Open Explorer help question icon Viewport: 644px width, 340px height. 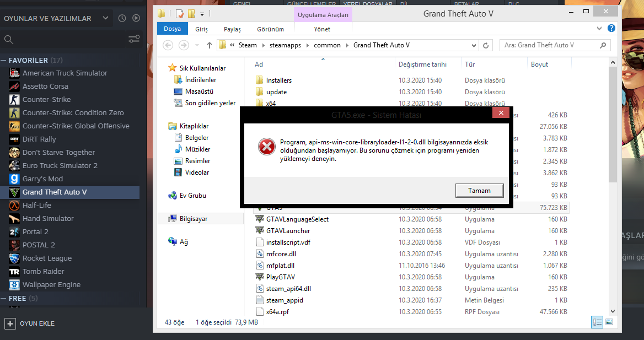pyautogui.click(x=611, y=28)
